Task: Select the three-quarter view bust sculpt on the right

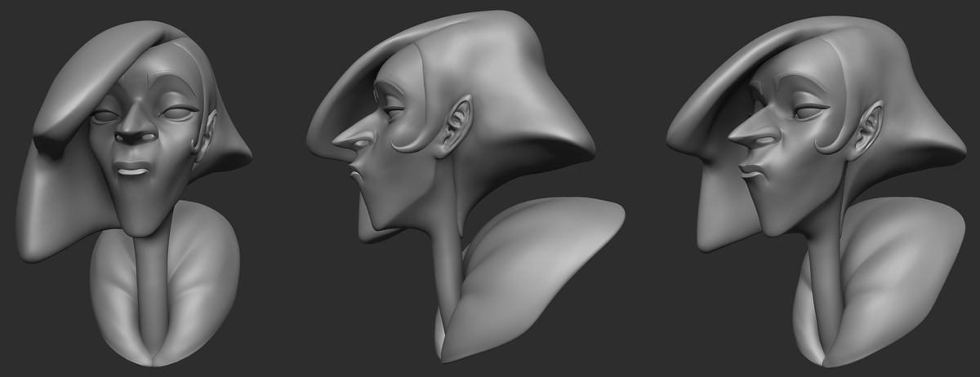Action: point(817,192)
